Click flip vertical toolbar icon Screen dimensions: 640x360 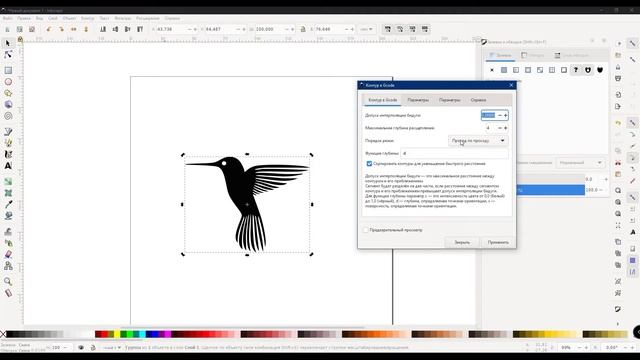[x=86, y=29]
